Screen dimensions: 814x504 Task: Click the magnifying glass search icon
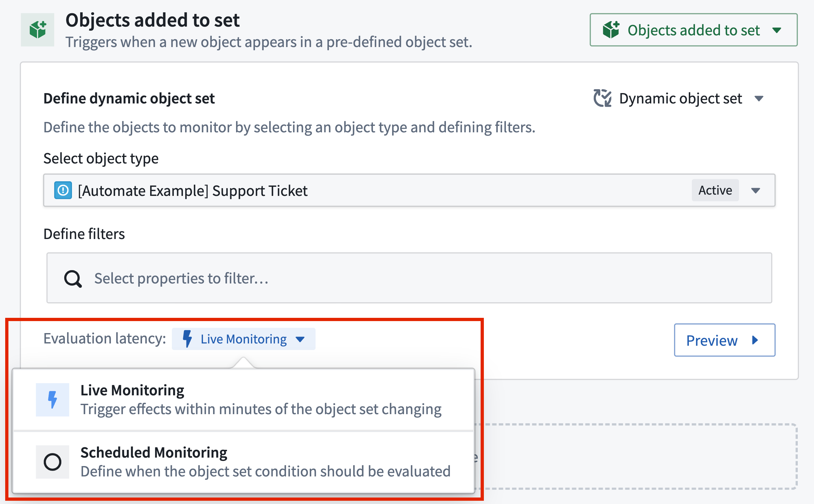click(x=73, y=278)
